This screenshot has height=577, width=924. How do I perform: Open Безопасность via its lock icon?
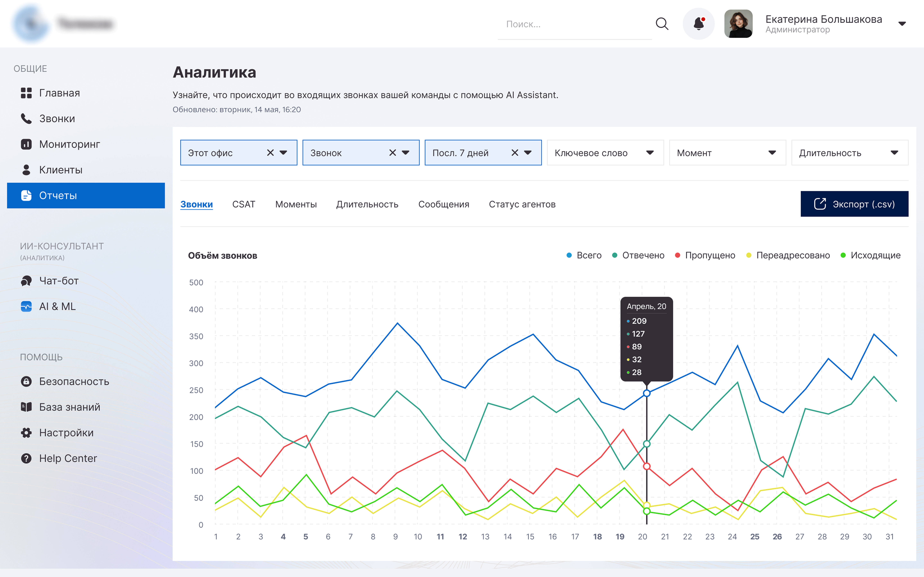[26, 381]
